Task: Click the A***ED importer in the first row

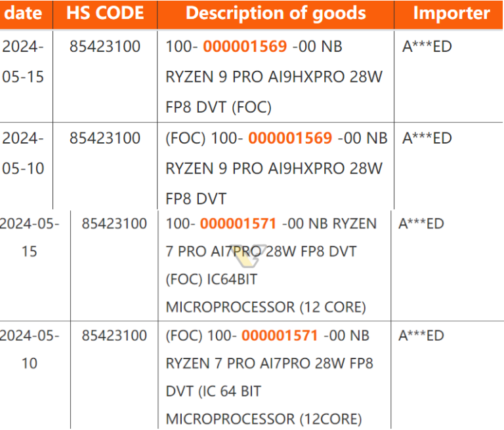Action: 427,47
